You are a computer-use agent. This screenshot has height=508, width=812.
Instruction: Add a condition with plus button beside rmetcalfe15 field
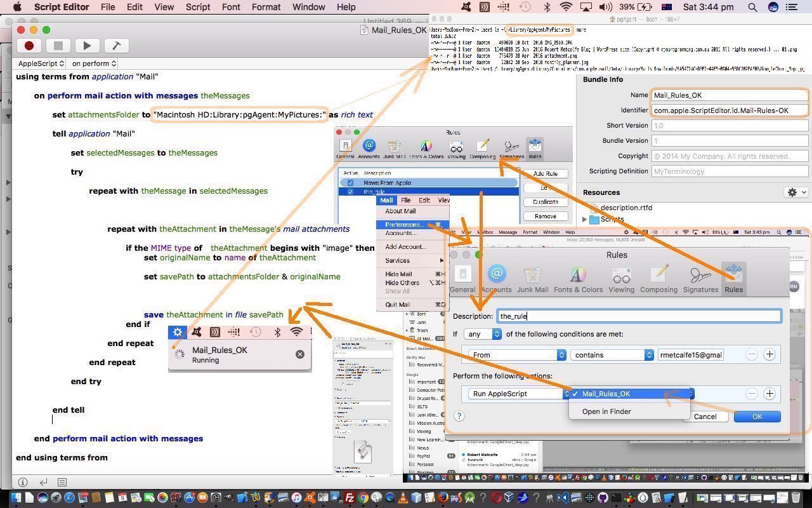769,354
